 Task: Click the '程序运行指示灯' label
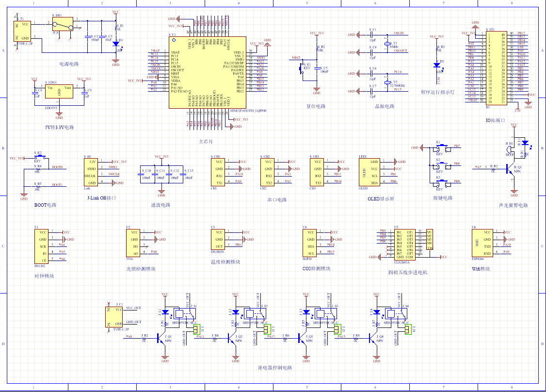438,92
